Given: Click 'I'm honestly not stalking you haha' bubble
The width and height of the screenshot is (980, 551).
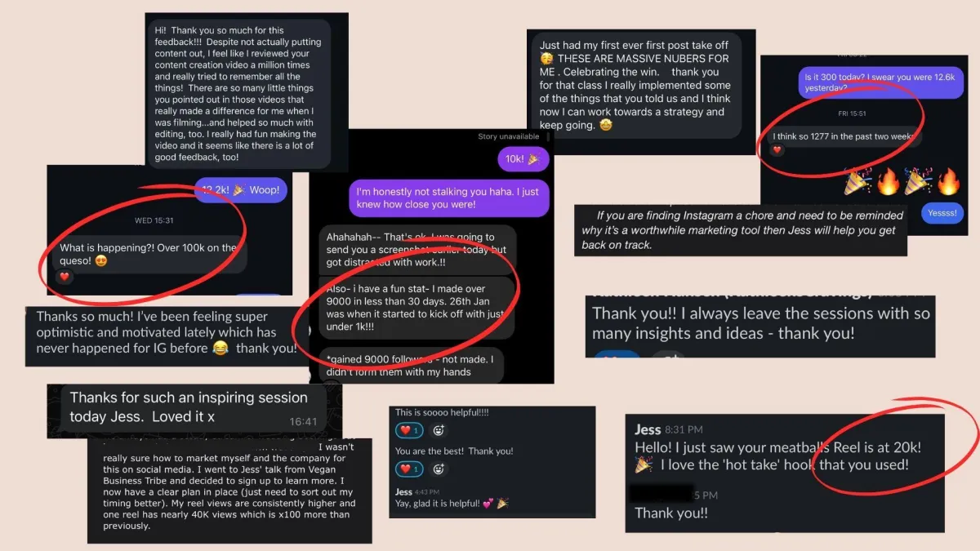Looking at the screenshot, I should click(x=448, y=198).
